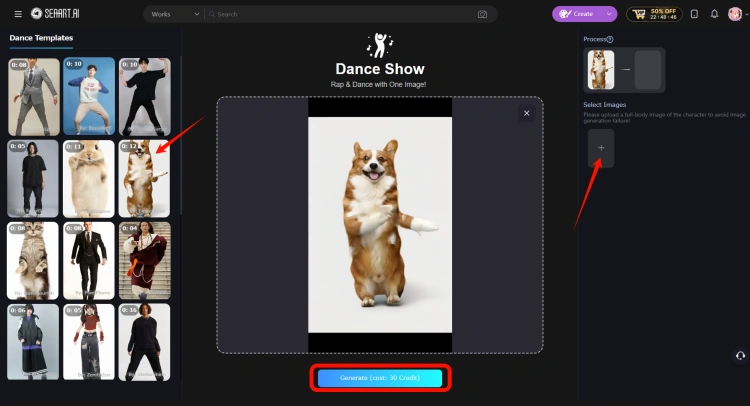Focus the Search input field
The image size is (750, 406).
(x=340, y=14)
